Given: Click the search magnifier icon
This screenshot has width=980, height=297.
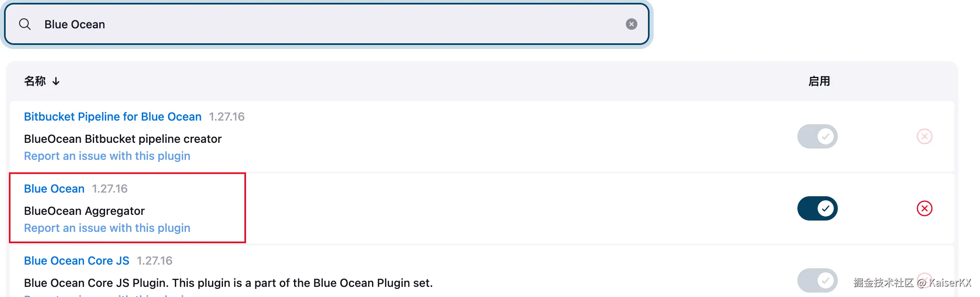Looking at the screenshot, I should [25, 24].
